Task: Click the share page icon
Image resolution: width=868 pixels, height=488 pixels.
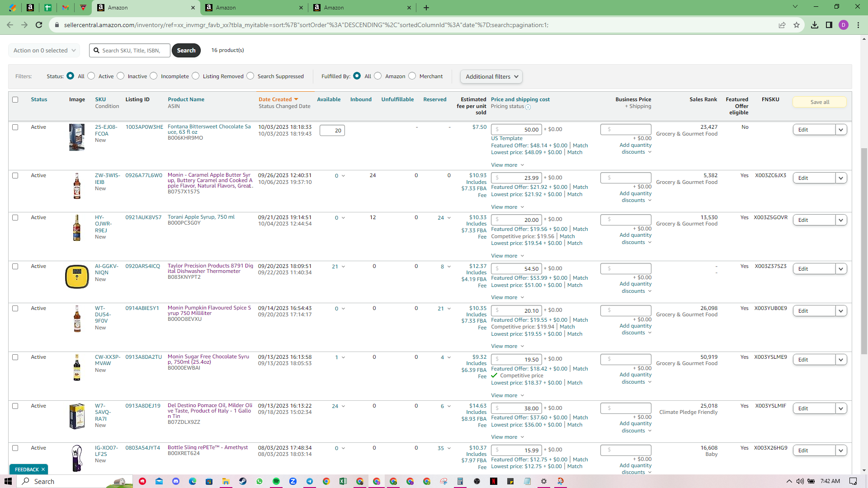Action: pyautogui.click(x=782, y=25)
